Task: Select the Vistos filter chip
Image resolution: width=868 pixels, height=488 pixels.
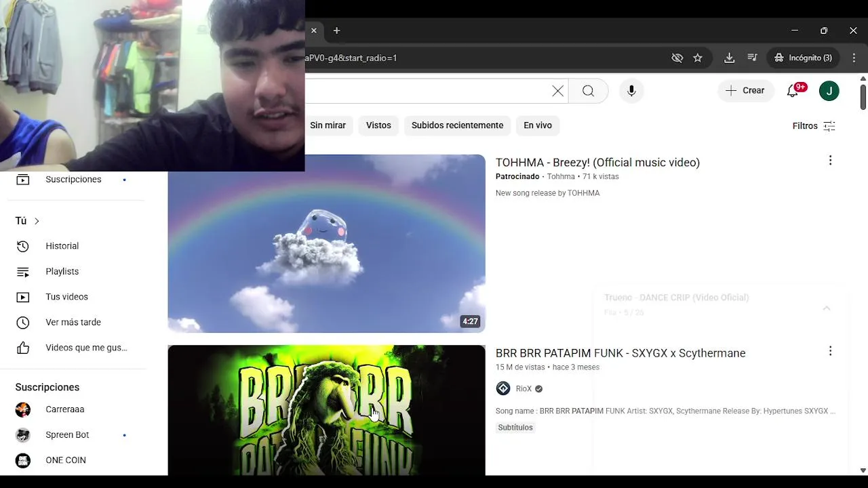Action: [x=378, y=125]
